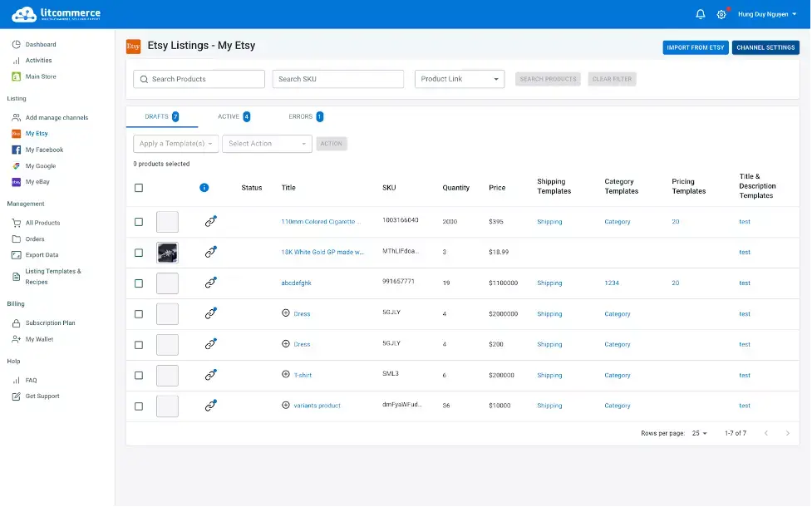The width and height of the screenshot is (812, 507).
Task: Select the checkbox on the Dress product row
Action: tap(139, 313)
